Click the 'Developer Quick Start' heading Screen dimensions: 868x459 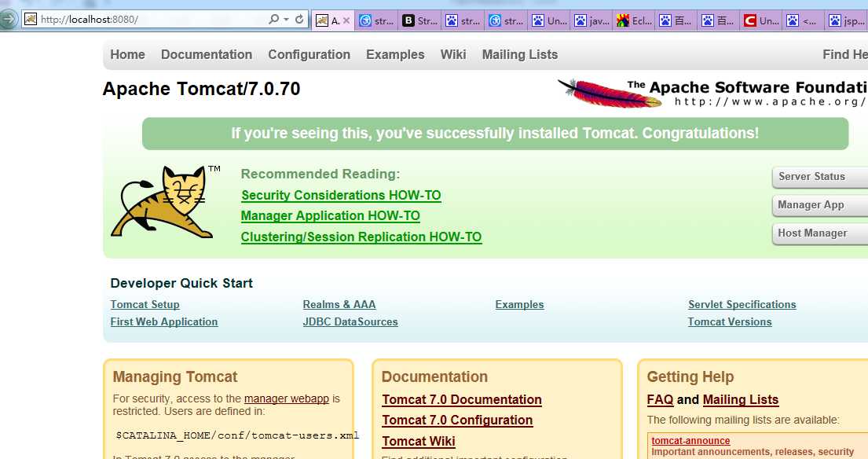coord(181,283)
